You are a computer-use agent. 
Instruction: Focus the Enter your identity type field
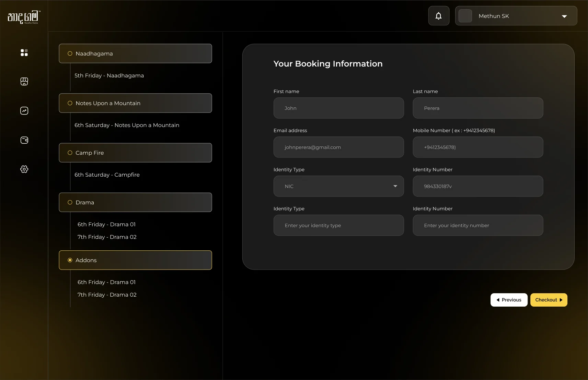(338, 225)
